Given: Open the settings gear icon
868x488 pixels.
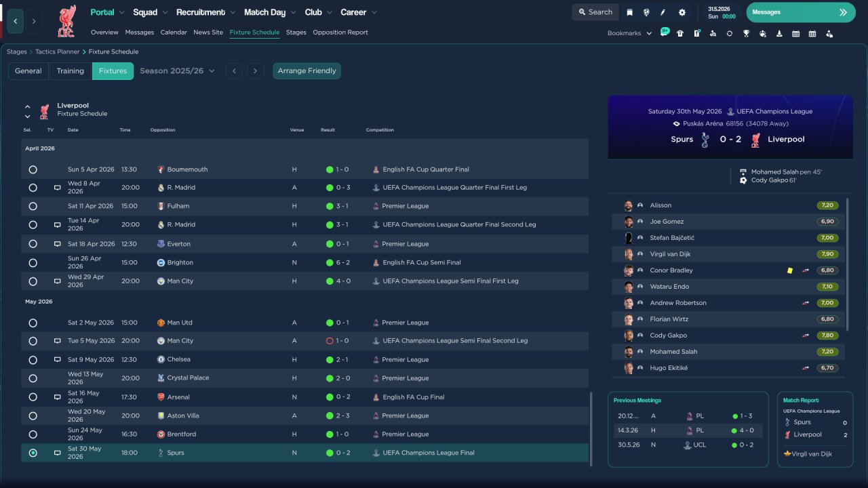Looking at the screenshot, I should pos(682,12).
